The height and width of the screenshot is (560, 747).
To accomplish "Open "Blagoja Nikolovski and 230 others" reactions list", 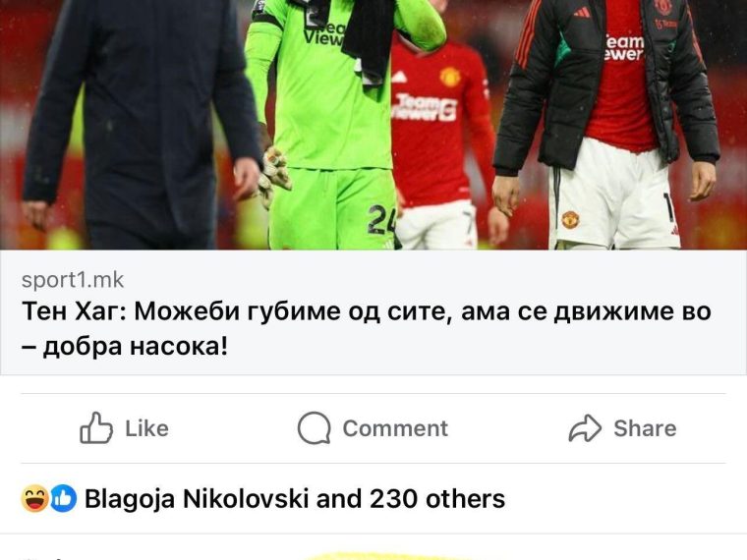I will [x=295, y=499].
